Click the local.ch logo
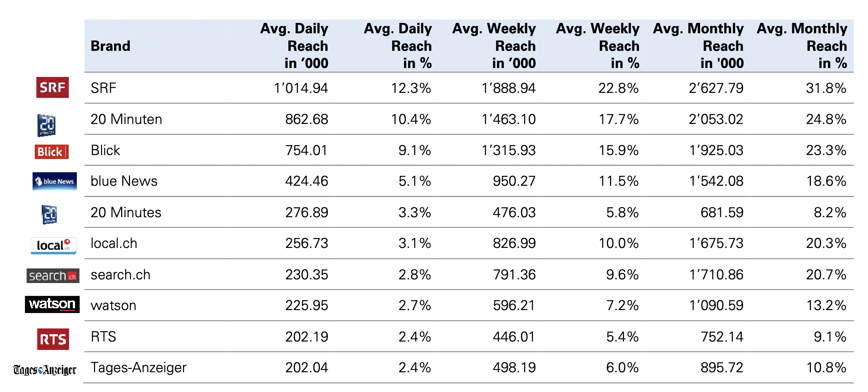 pos(53,245)
